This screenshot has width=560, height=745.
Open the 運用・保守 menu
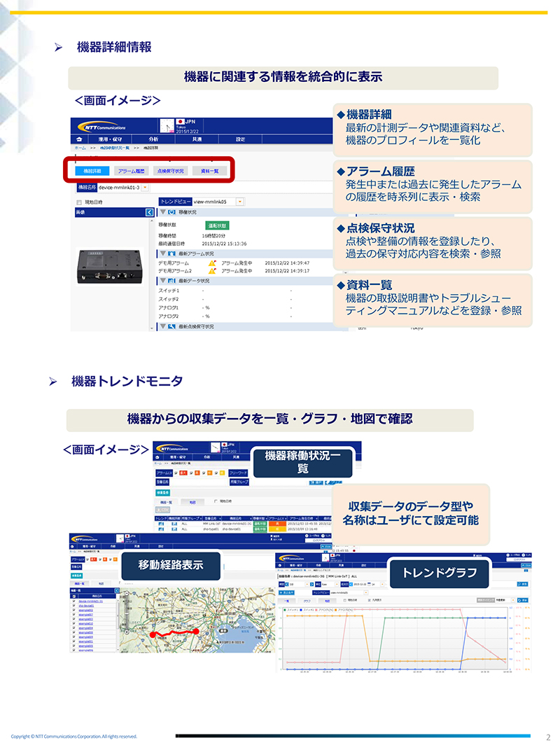point(110,139)
